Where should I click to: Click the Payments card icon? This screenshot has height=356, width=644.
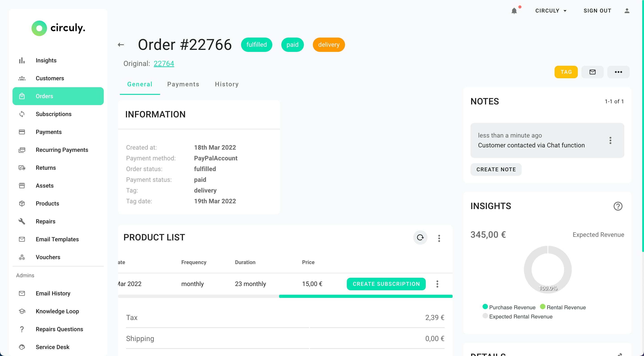coord(22,132)
